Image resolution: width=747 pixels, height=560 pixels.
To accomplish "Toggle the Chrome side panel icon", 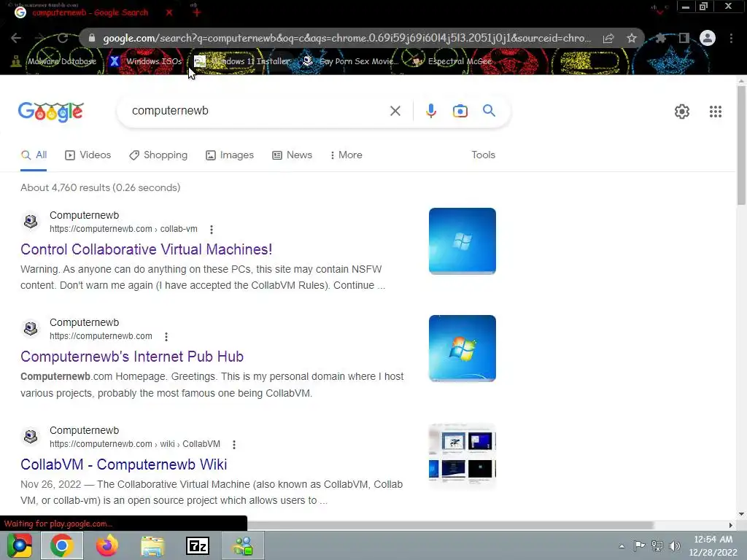I will [x=684, y=38].
